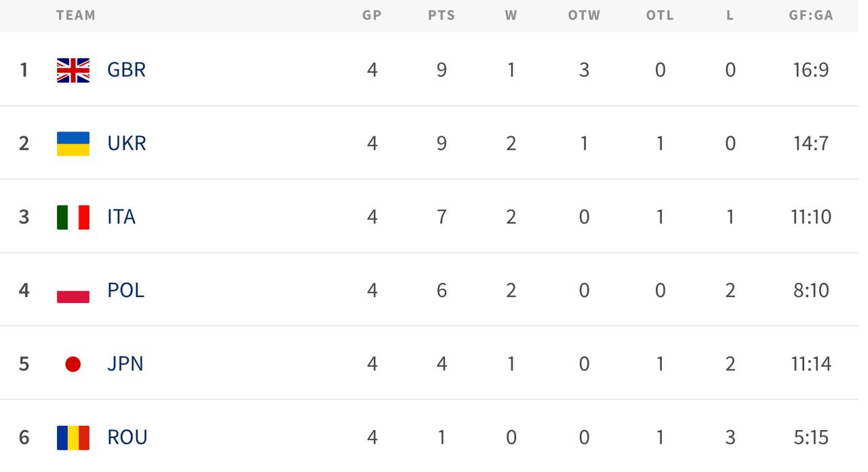Click the GP column header

372,15
